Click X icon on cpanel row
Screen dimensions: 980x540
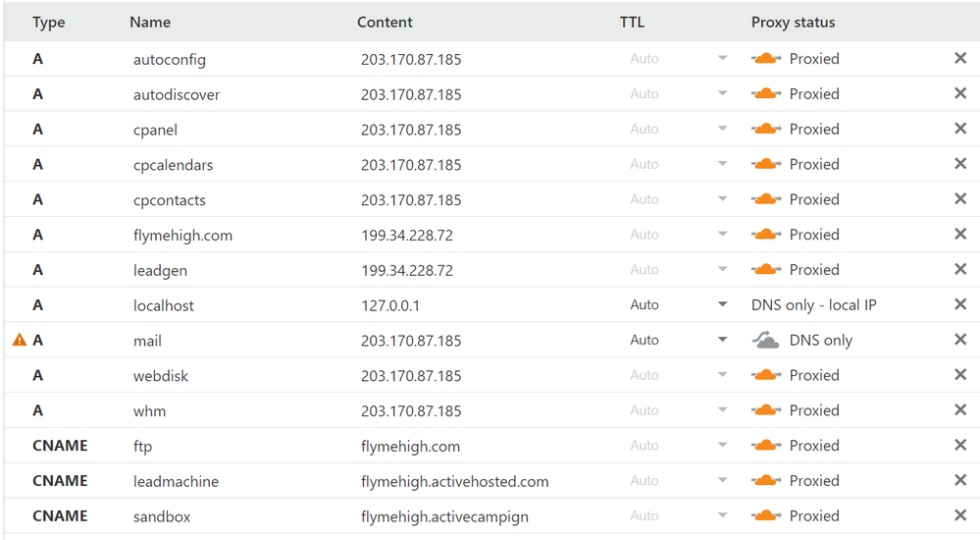tap(960, 130)
